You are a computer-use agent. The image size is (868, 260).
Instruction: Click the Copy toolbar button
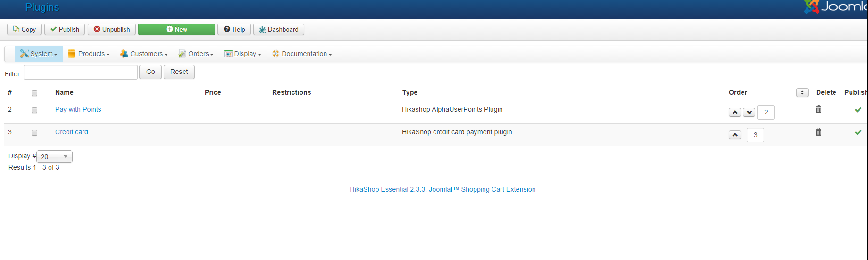pyautogui.click(x=25, y=29)
